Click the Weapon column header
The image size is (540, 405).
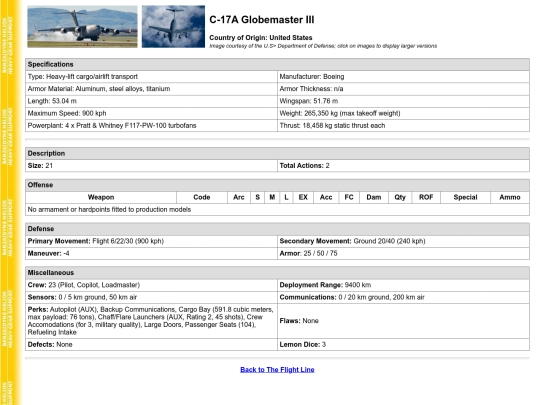(101, 197)
